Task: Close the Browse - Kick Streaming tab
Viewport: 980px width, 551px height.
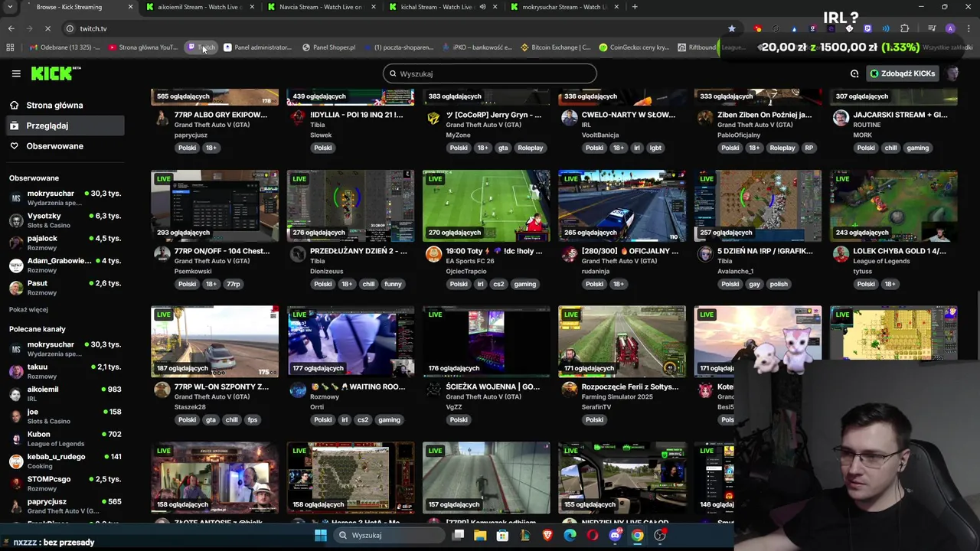Action: coord(130,7)
